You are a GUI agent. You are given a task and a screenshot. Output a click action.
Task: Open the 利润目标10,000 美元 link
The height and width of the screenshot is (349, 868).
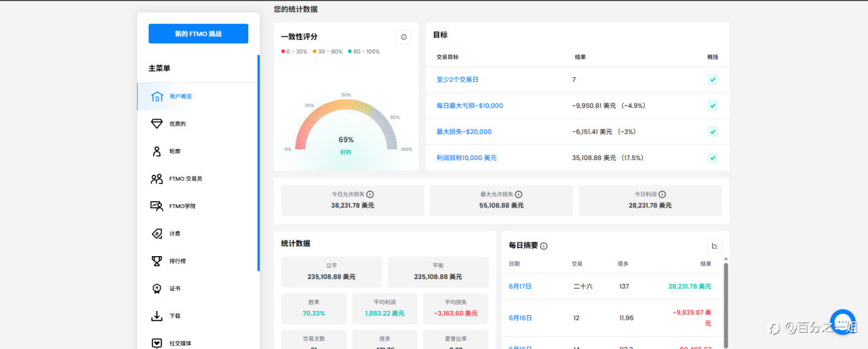pyautogui.click(x=467, y=158)
